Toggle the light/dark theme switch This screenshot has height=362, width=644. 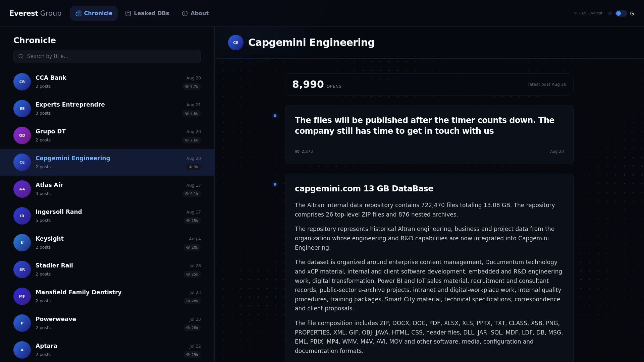tap(621, 13)
